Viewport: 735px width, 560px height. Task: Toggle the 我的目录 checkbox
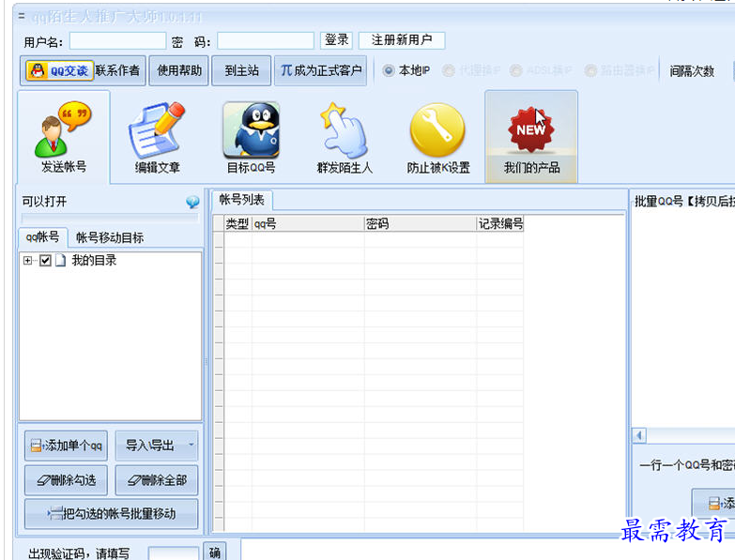(45, 261)
